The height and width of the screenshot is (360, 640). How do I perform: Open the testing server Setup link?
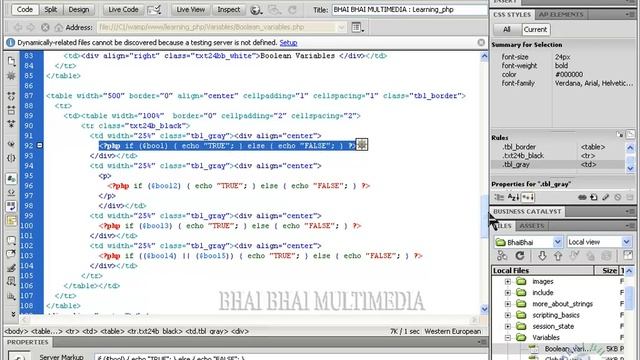tap(288, 42)
